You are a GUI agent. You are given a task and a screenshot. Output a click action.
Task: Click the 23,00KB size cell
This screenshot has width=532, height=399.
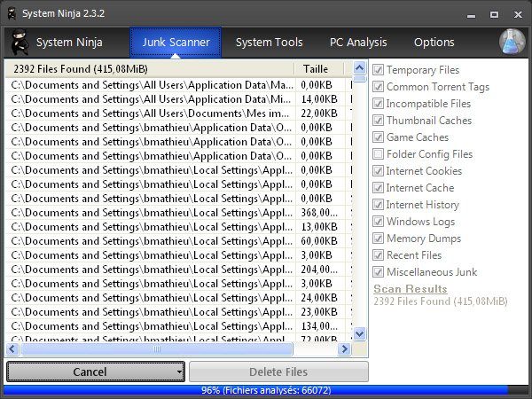pos(319,312)
